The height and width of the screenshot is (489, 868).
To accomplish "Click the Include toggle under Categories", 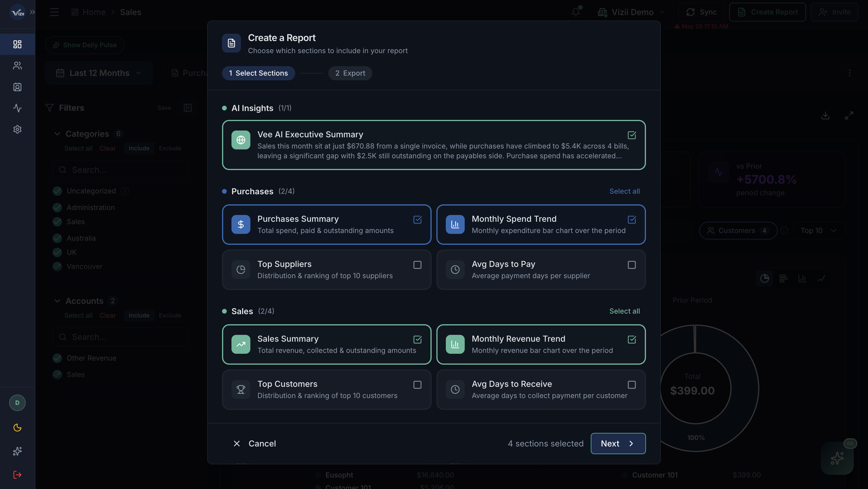I will click(x=139, y=148).
